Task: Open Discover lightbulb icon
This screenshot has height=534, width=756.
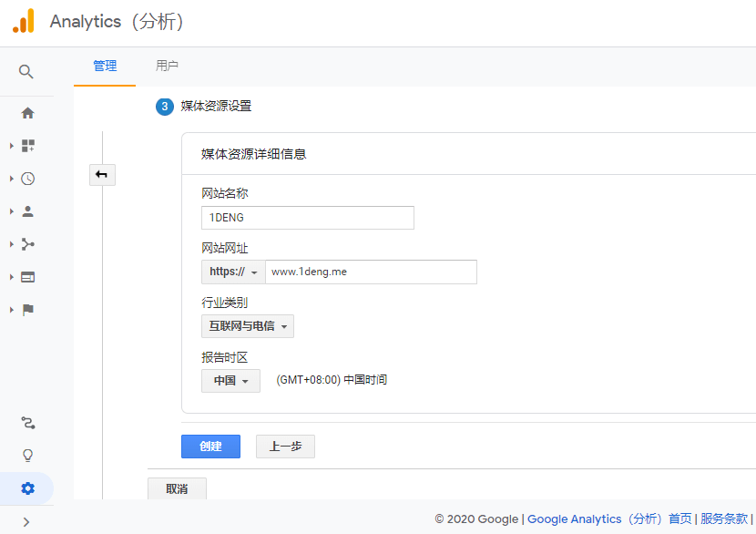Action: tap(27, 455)
